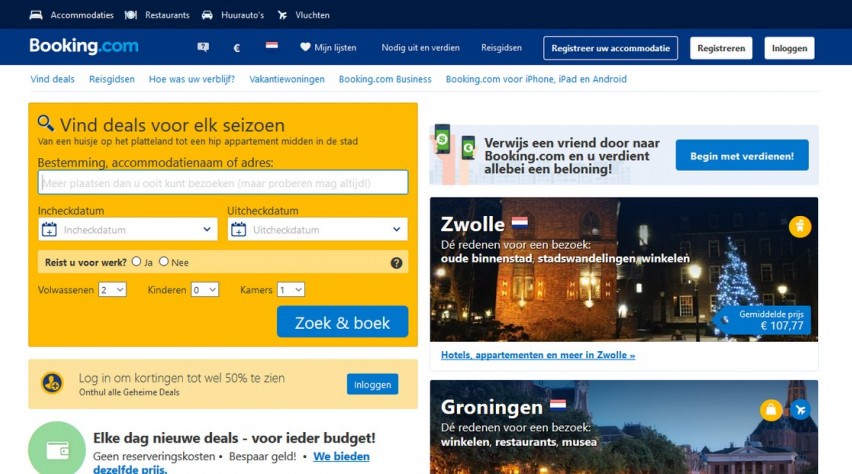The height and width of the screenshot is (474, 852).
Task: Open the Volwassenen count dropdown
Action: (112, 290)
